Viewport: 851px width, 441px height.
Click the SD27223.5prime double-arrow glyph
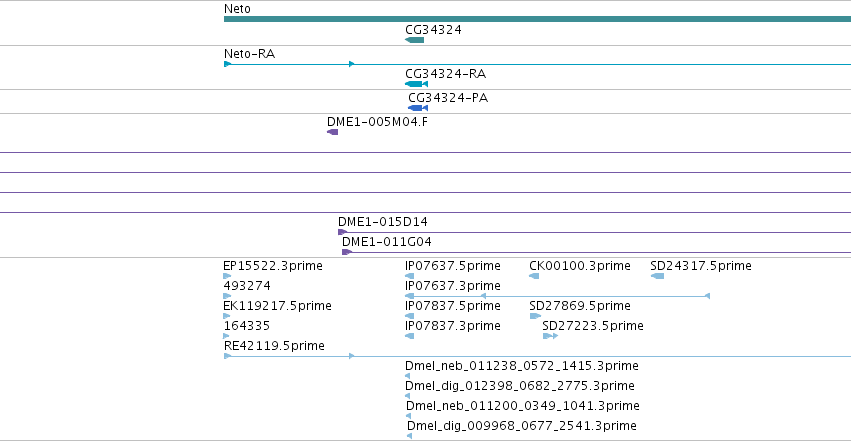click(x=550, y=336)
